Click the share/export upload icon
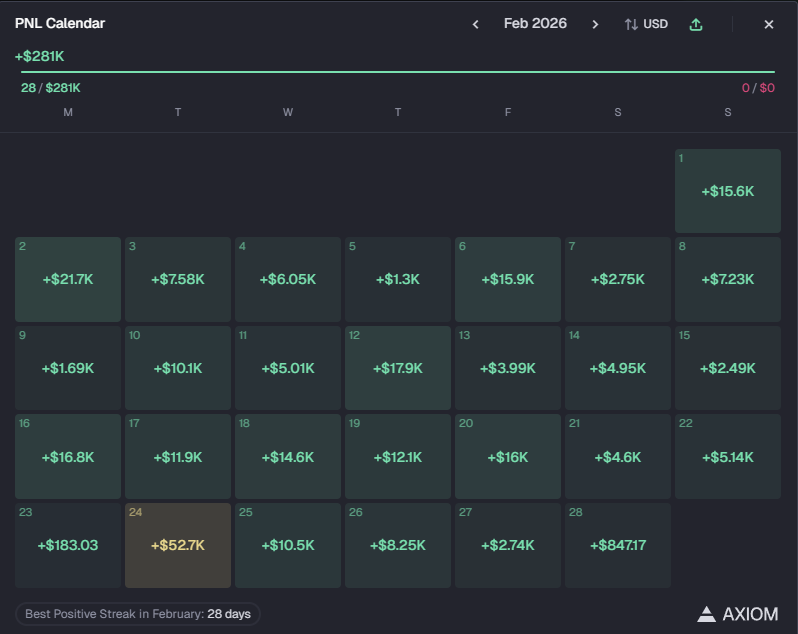 tap(696, 24)
